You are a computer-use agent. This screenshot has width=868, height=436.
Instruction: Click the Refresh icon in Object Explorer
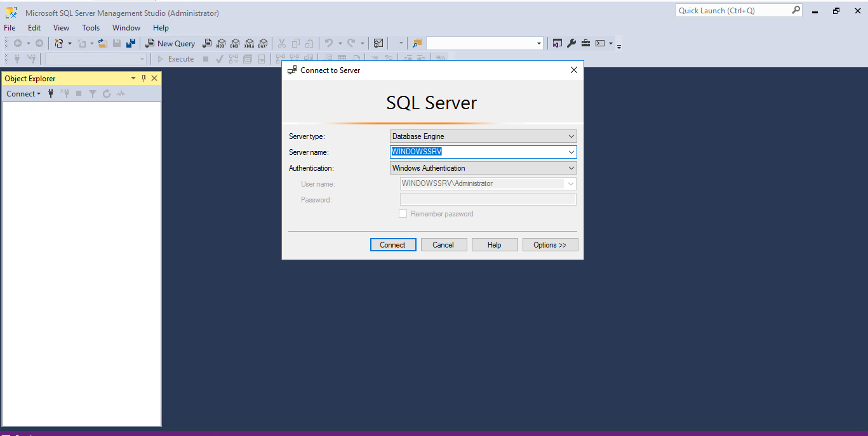click(107, 93)
